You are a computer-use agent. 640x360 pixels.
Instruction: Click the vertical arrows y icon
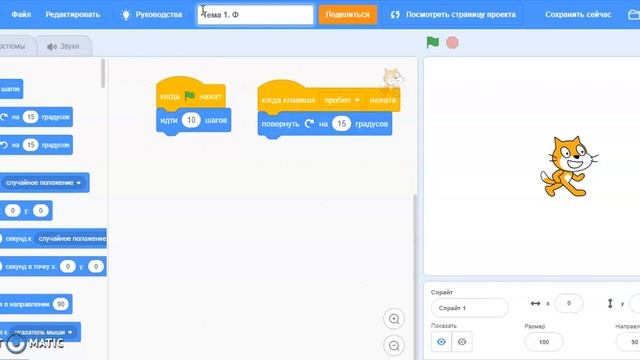610,303
